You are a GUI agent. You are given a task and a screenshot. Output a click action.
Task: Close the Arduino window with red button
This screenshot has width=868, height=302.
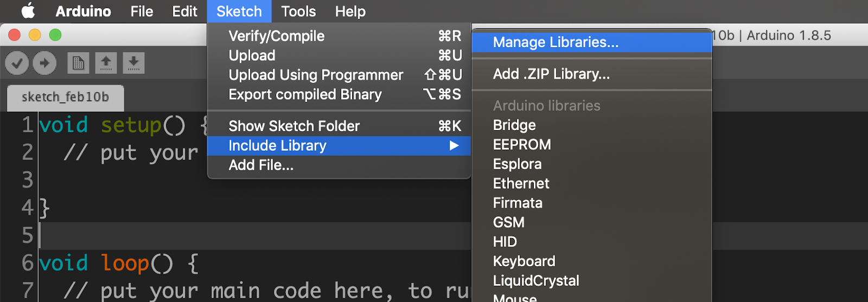pos(15,35)
